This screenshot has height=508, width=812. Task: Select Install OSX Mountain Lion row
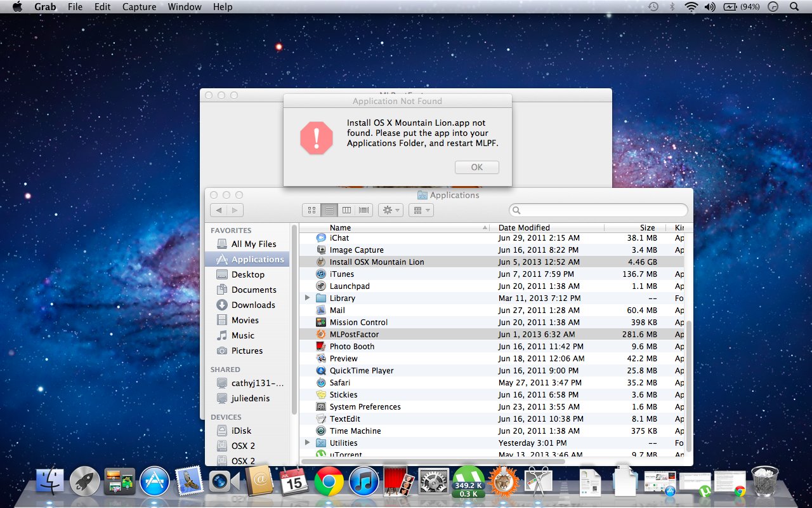coord(492,262)
